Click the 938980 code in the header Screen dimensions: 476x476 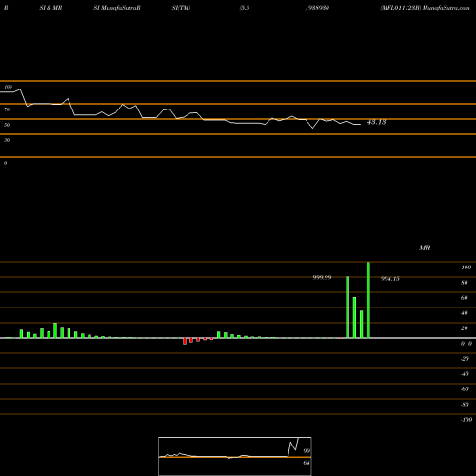(318, 8)
